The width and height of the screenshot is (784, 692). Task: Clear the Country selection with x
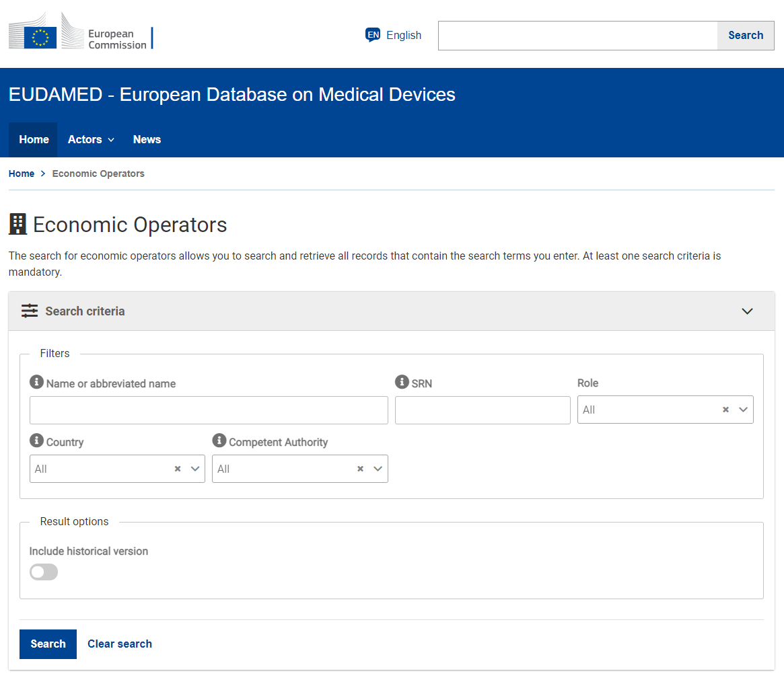coord(178,469)
